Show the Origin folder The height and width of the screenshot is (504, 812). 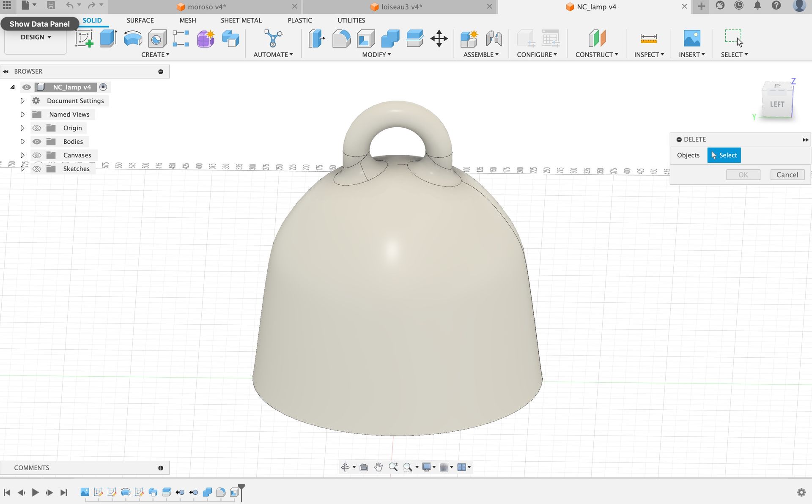coord(37,128)
